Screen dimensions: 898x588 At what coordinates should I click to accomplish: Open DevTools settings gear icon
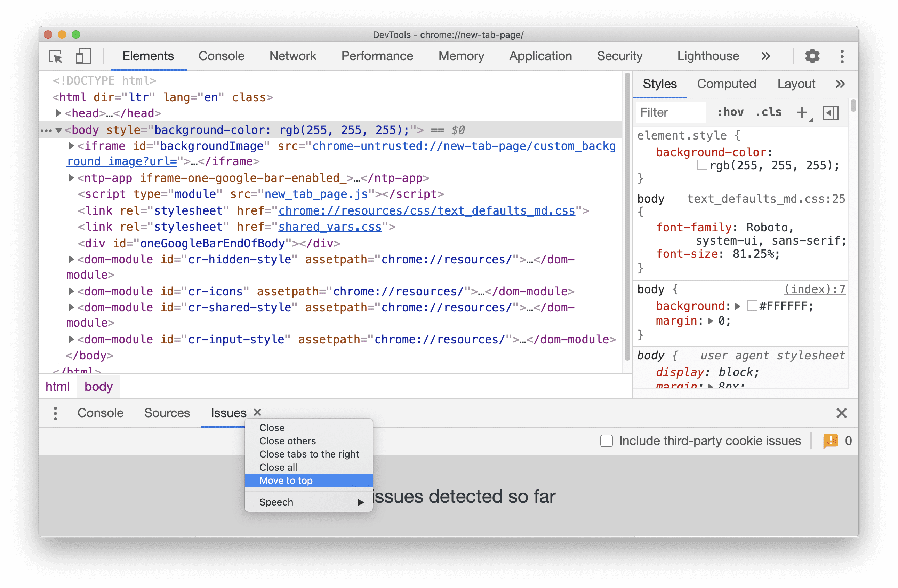[811, 56]
